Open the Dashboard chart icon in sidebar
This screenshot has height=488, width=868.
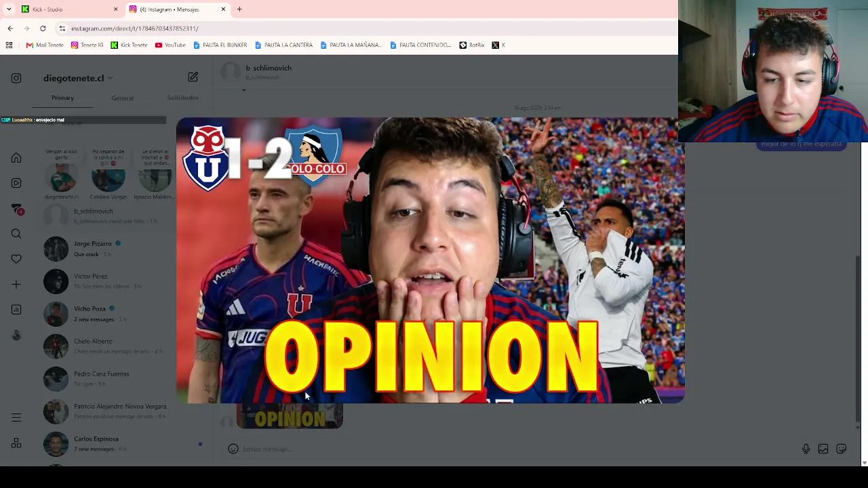click(16, 310)
